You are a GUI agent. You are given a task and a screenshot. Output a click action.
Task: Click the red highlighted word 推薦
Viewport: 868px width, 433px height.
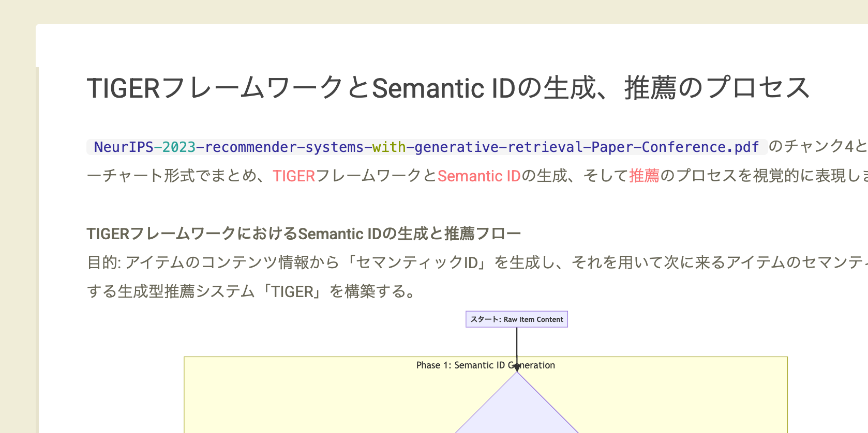(644, 176)
